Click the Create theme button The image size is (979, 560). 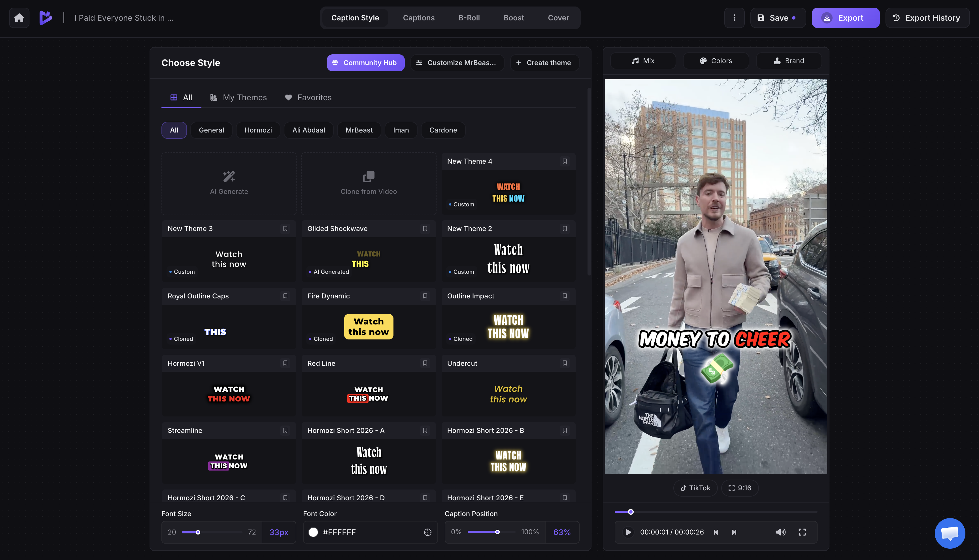point(544,62)
